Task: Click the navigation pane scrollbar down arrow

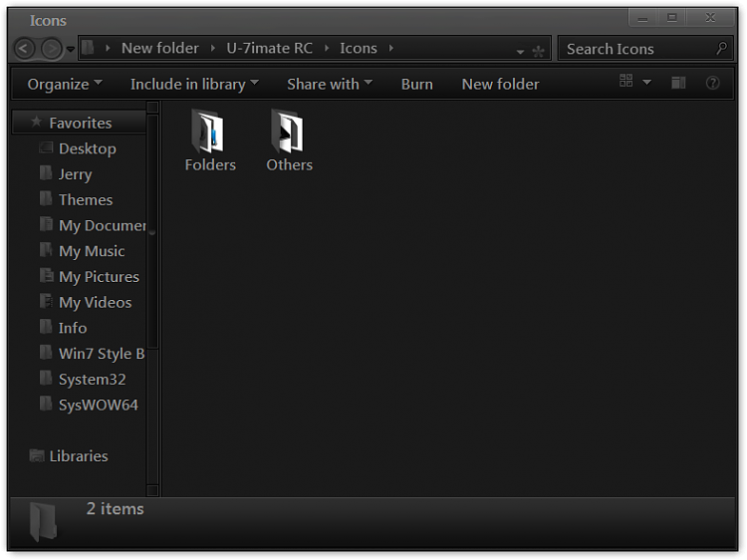Action: [152, 490]
